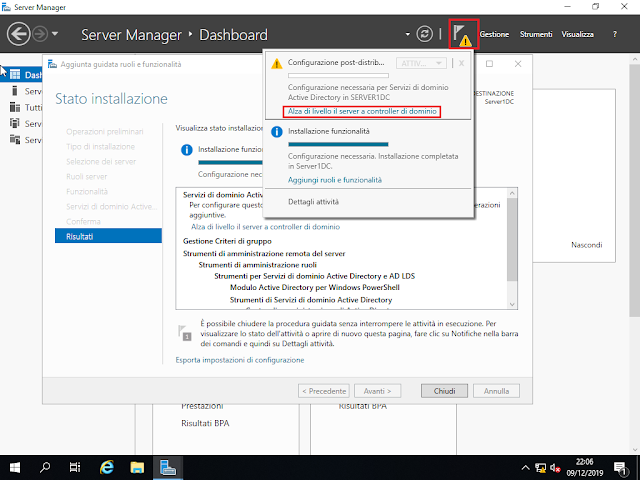Click the Nascondi link on dashboard
Viewport: 640px width, 480px height.
tap(587, 245)
